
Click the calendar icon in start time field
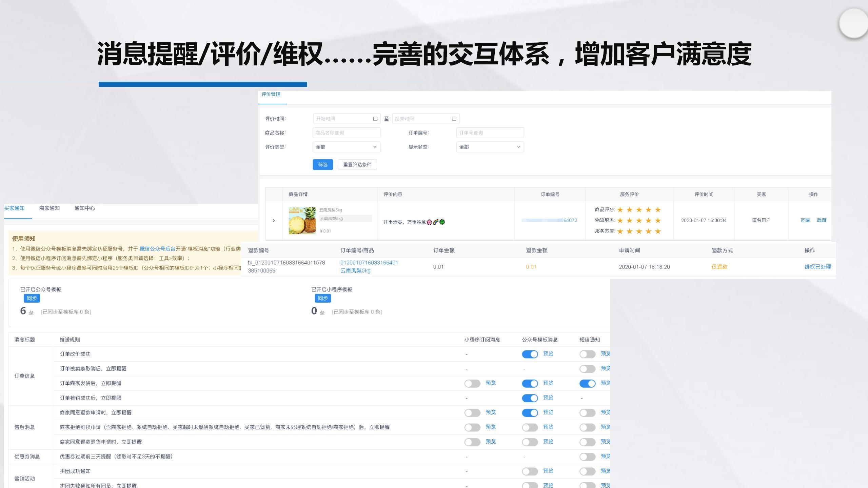click(375, 119)
